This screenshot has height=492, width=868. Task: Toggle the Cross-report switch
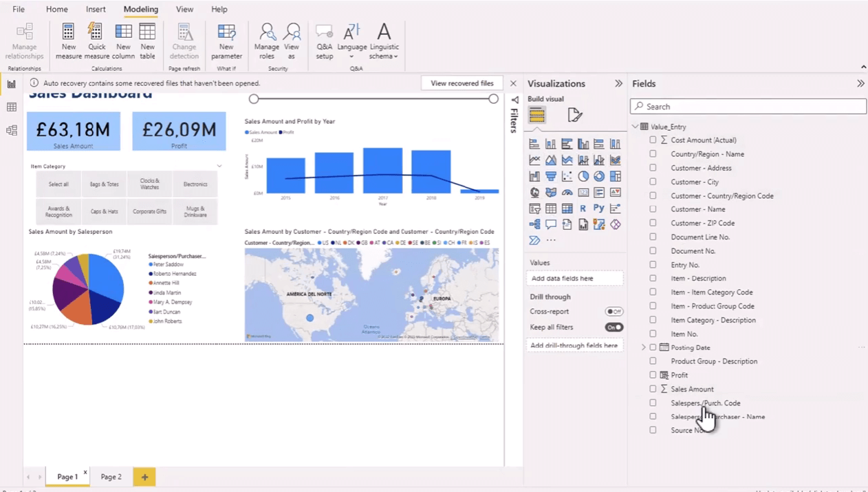click(614, 312)
